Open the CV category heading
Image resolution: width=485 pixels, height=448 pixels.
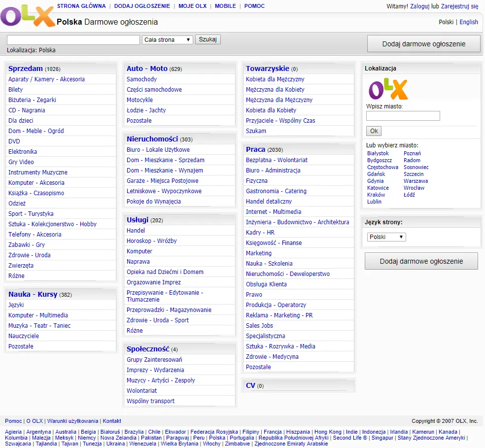(x=250, y=385)
